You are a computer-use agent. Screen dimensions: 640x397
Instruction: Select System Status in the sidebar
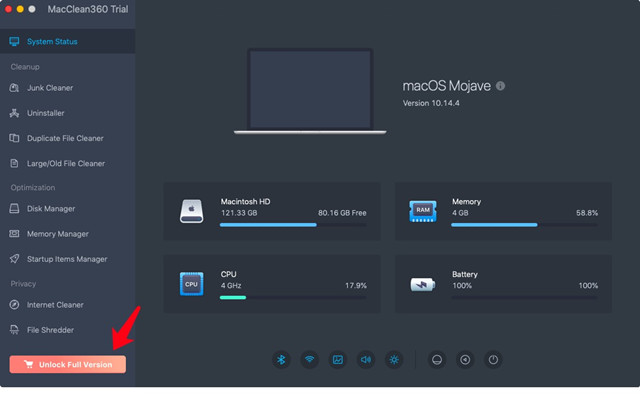pos(68,41)
